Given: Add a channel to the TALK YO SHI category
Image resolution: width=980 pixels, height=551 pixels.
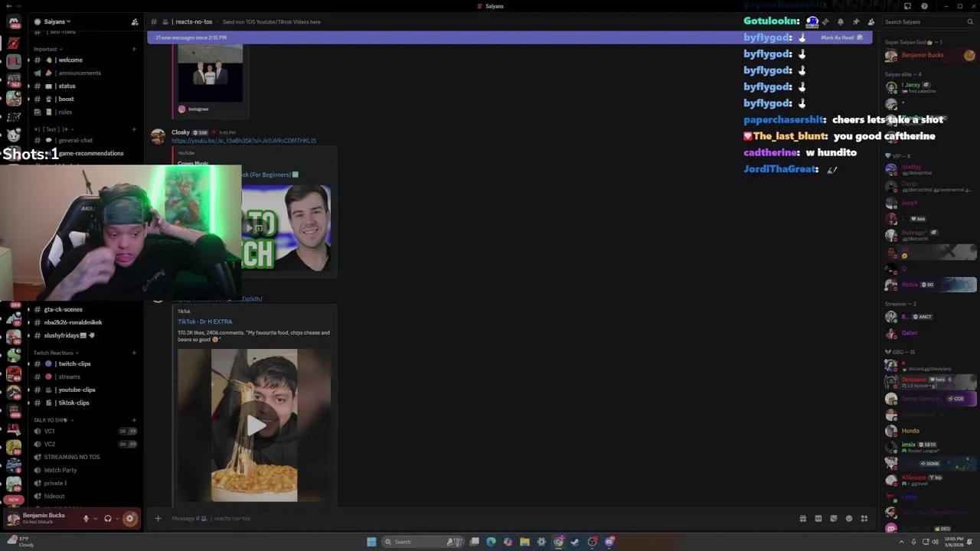Looking at the screenshot, I should click(x=134, y=420).
